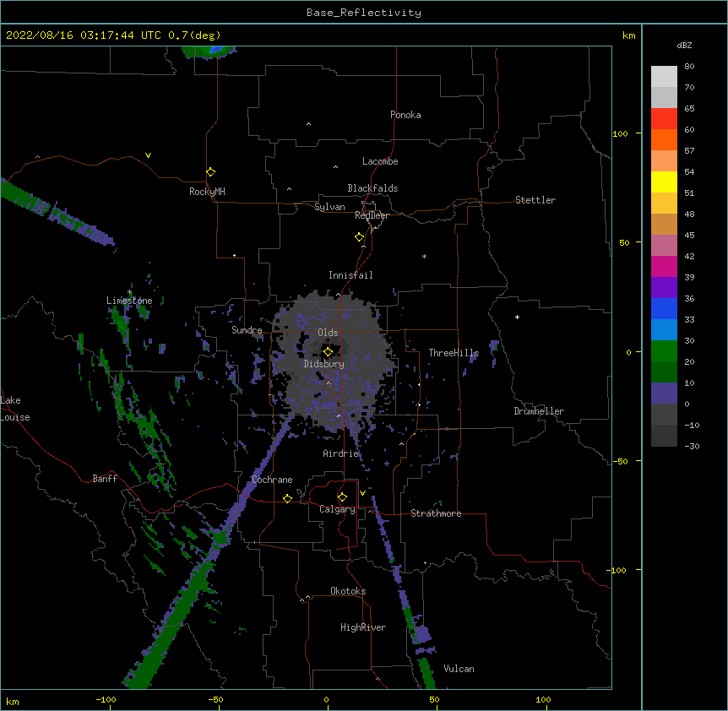Click the 50 tick on bottom axis
This screenshot has height=711, width=728.
click(434, 699)
